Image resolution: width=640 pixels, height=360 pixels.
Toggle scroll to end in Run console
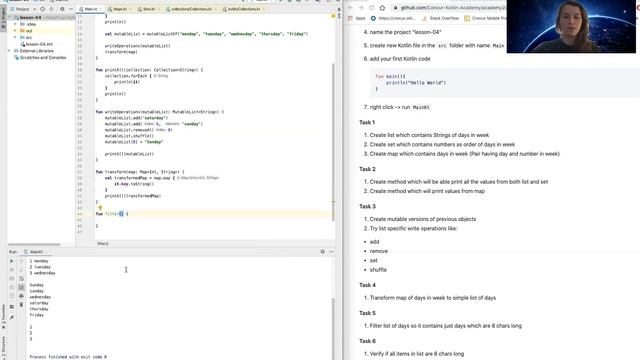[x=21, y=287]
